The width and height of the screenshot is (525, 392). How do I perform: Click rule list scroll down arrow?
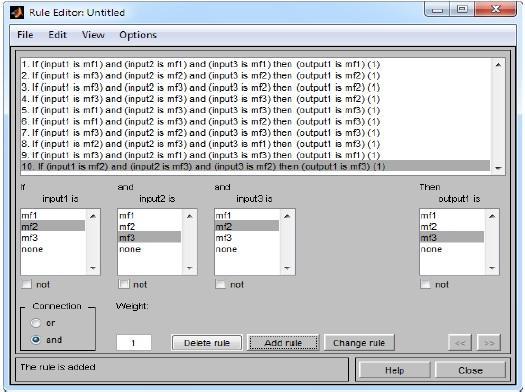498,168
